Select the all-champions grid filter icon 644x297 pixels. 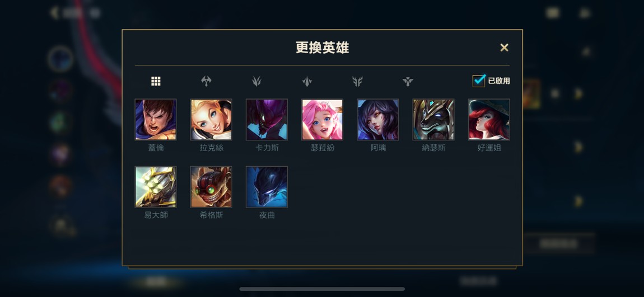click(156, 81)
